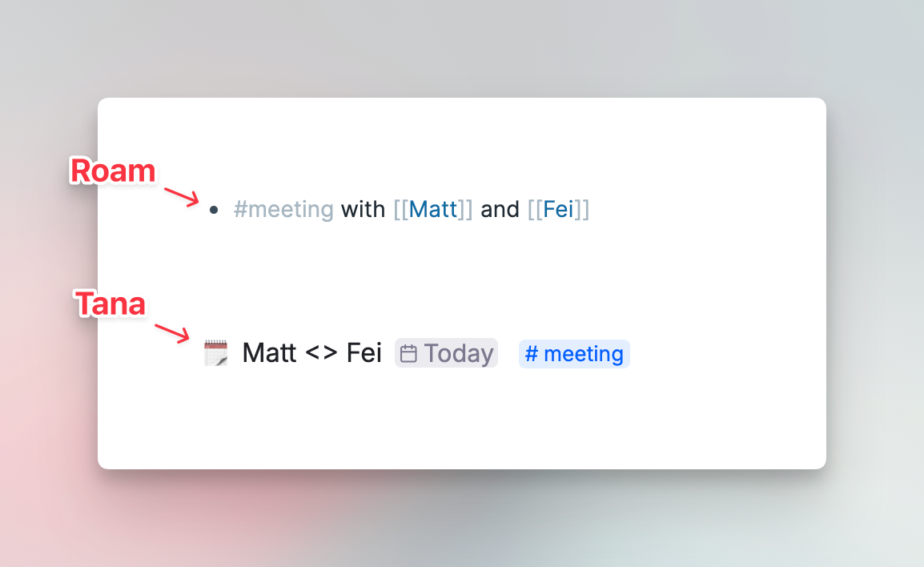Click the bullet point of the Roam block

[213, 210]
